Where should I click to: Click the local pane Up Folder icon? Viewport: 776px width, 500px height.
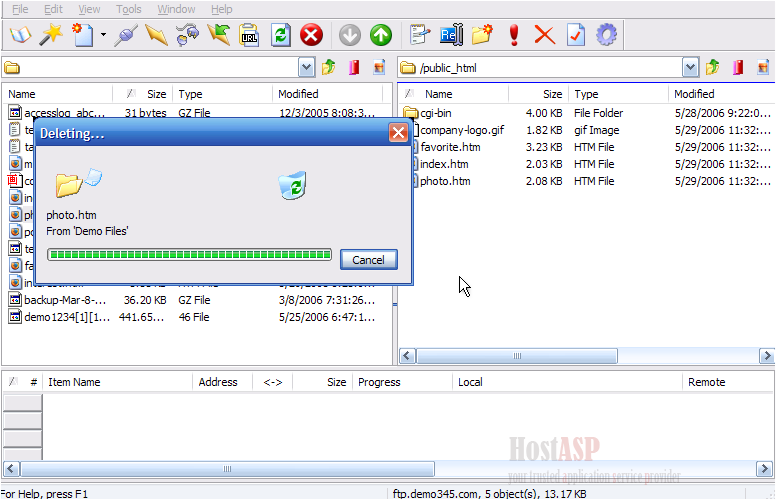pos(329,67)
